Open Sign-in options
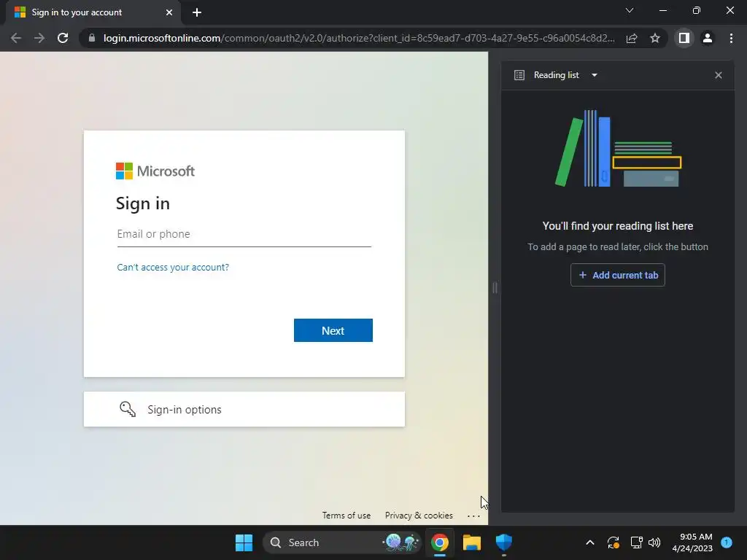This screenshot has height=560, width=747. [244, 409]
